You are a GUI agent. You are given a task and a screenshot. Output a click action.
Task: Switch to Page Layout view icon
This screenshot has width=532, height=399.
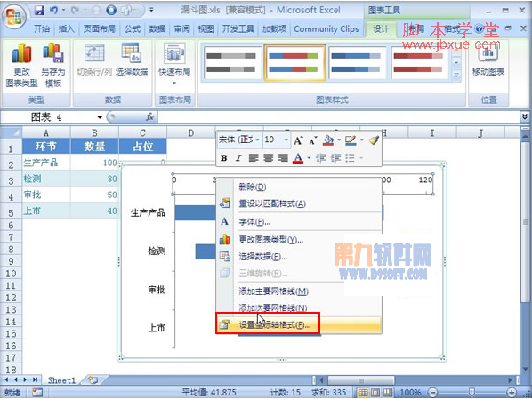(x=375, y=393)
